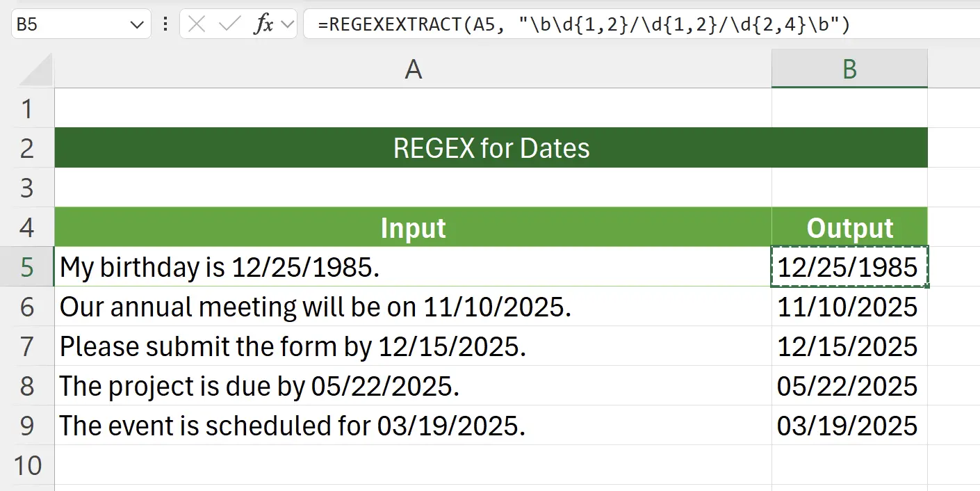Viewport: 980px width, 491px height.
Task: Open the dropdown arrow after B5
Action: click(137, 23)
